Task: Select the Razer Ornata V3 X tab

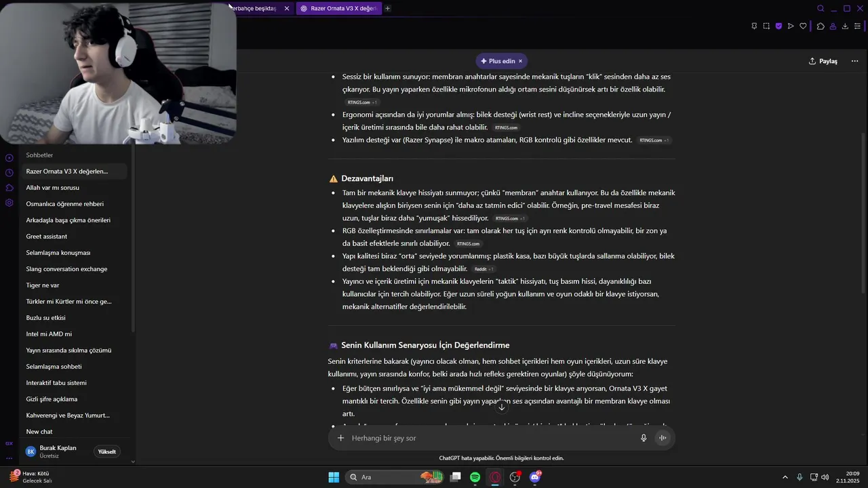Action: click(338, 8)
